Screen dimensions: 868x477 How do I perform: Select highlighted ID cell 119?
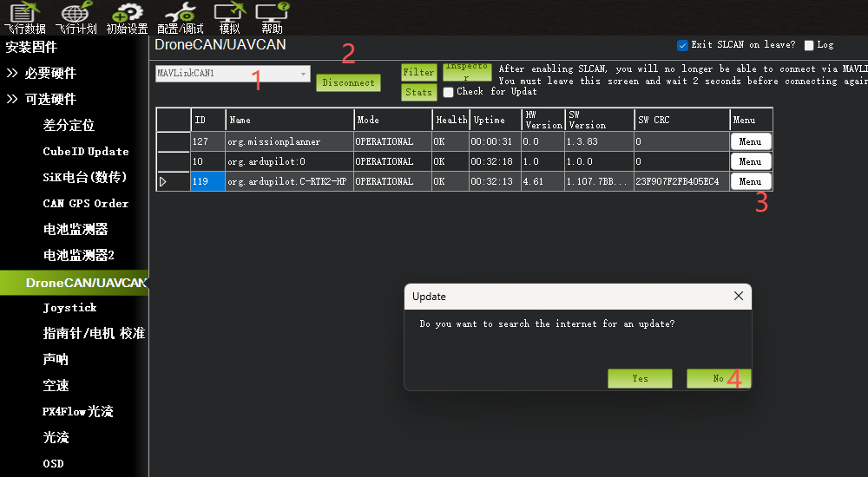[x=207, y=181]
